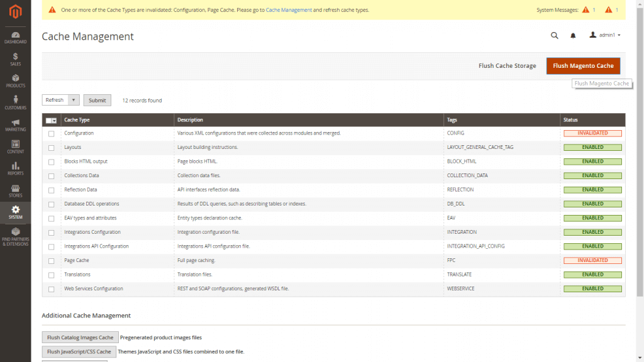Click Flush Catalog Images Cache

point(80,337)
